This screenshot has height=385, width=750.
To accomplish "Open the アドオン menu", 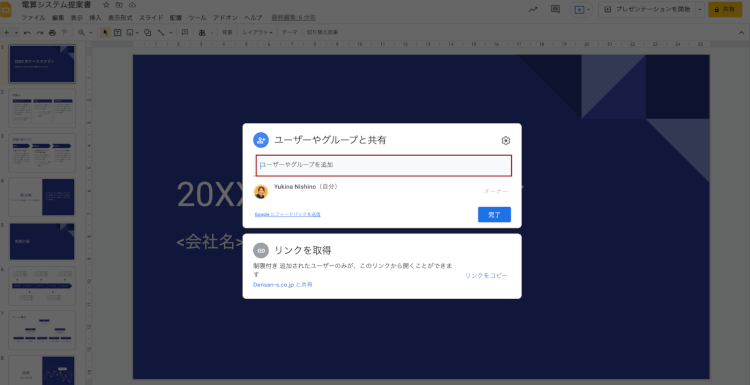I will (225, 18).
